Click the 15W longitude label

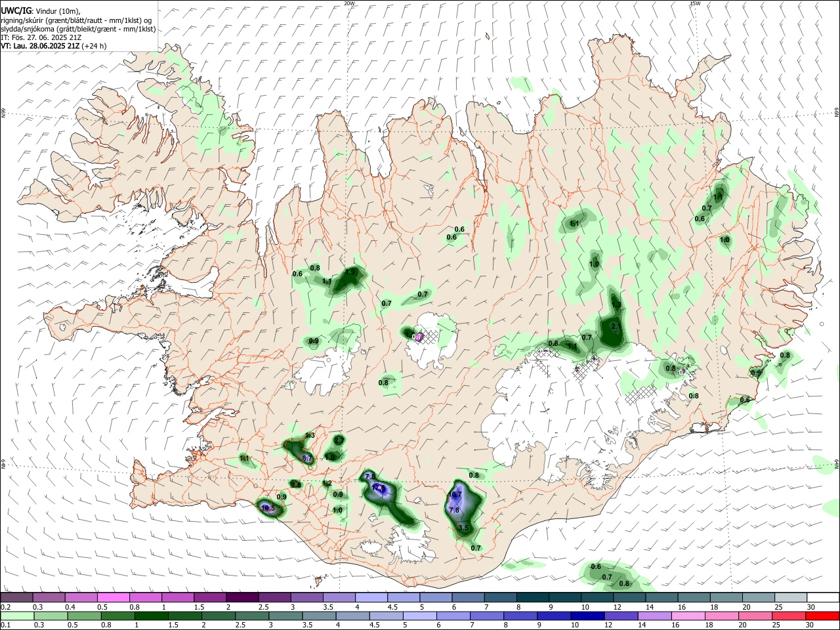click(x=695, y=3)
